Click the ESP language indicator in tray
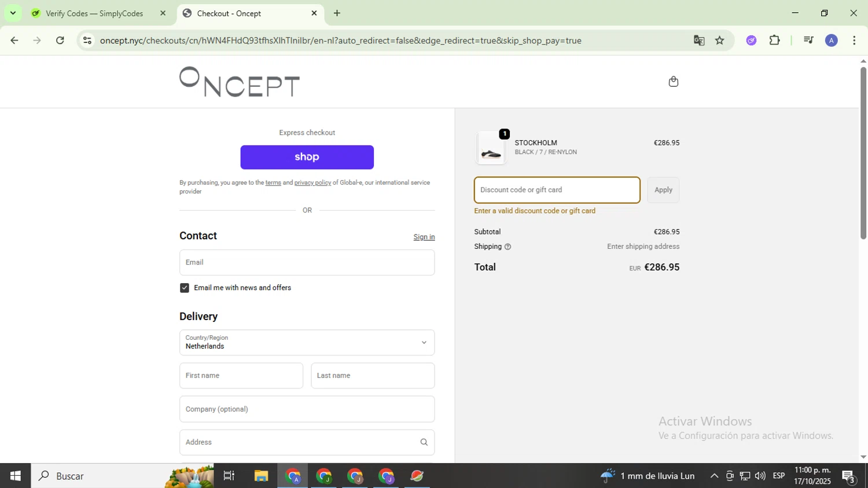Viewport: 868px width, 488px height. pos(779,476)
